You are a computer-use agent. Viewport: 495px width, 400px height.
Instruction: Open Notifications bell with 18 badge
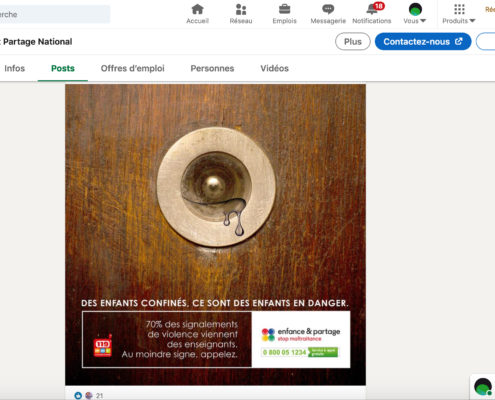pos(374,9)
